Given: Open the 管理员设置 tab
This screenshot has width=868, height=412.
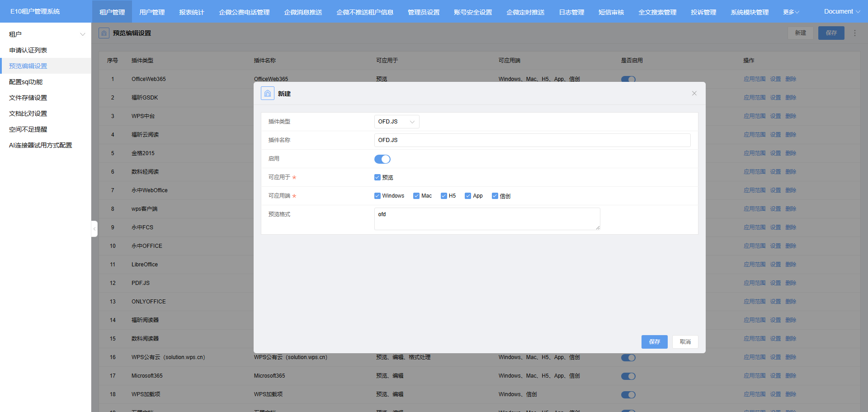Looking at the screenshot, I should (x=424, y=12).
